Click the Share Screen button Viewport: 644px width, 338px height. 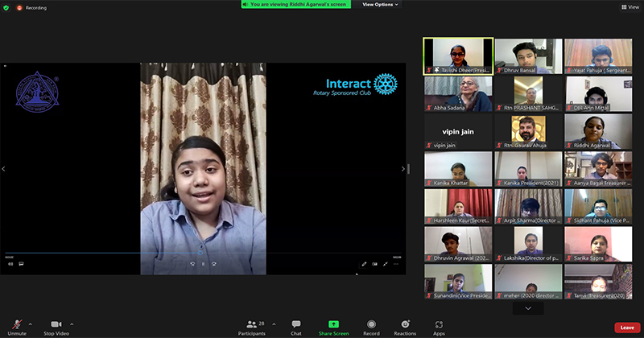pos(333,326)
